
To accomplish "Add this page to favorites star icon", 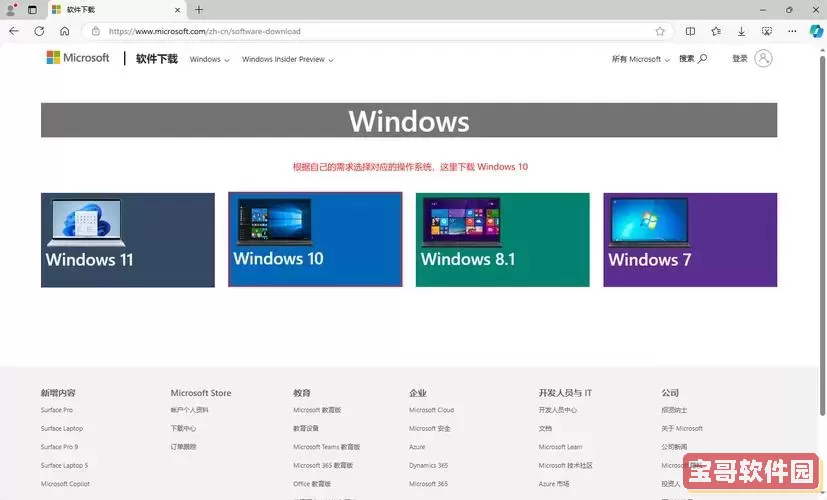I will (x=660, y=31).
